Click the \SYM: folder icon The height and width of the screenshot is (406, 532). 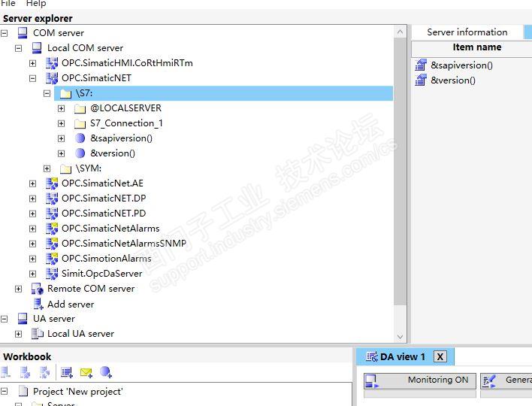66,168
